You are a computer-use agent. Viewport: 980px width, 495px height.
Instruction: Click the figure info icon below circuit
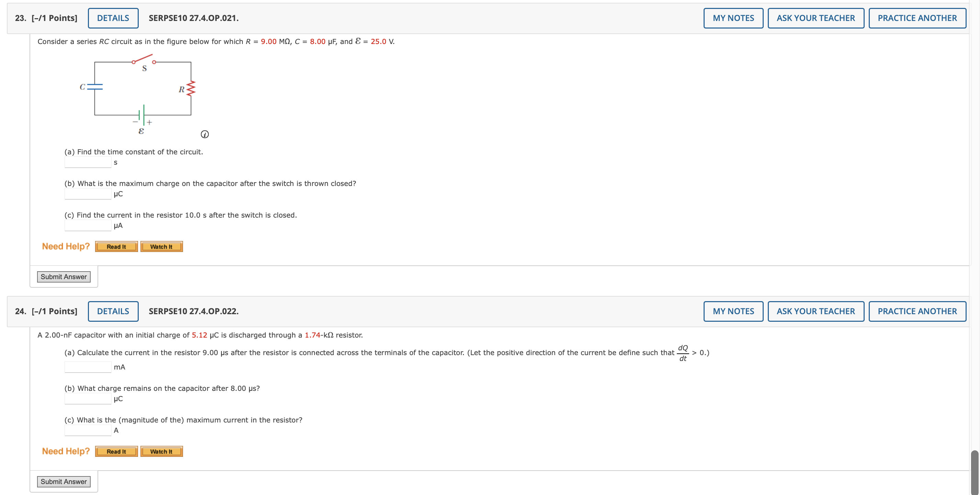tap(204, 134)
